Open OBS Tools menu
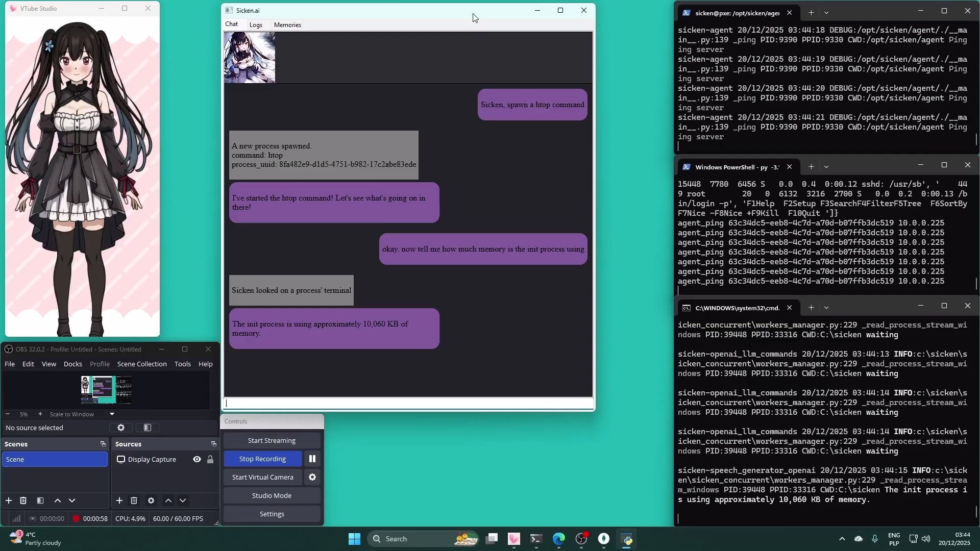 click(x=182, y=364)
